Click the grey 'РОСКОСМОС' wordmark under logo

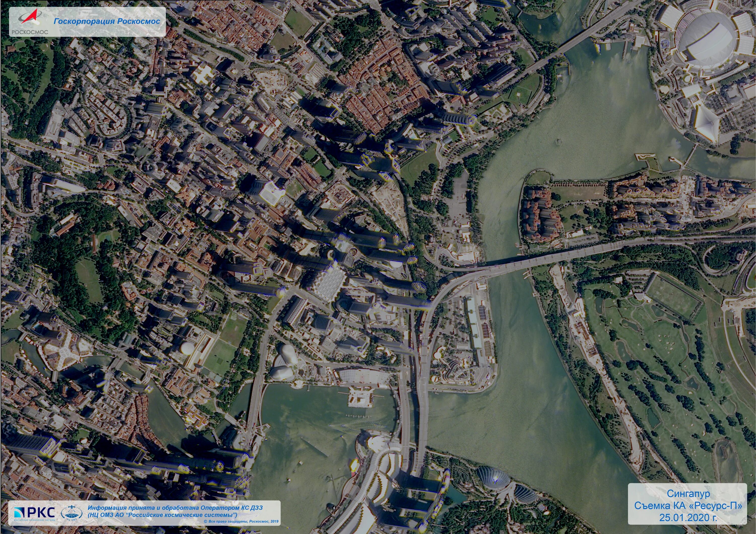[x=30, y=32]
